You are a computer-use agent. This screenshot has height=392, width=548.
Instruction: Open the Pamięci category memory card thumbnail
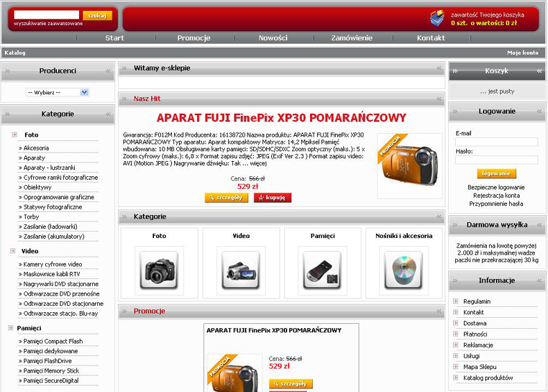[x=323, y=271]
